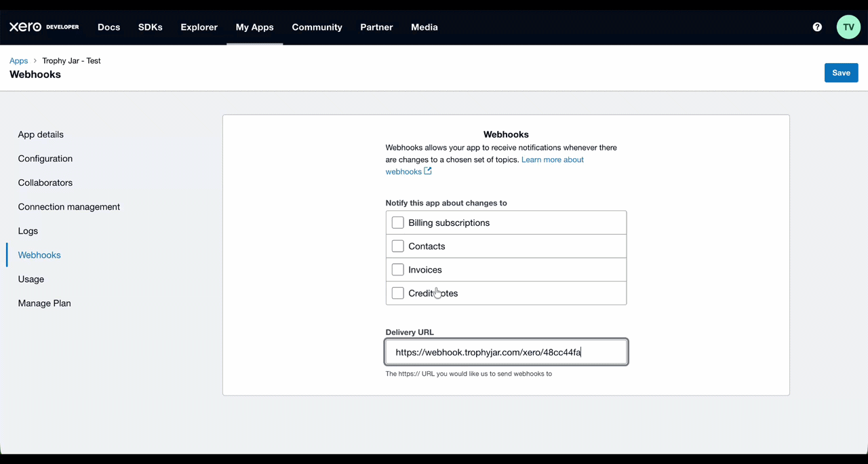Click the https:// URL helper text
The height and width of the screenshot is (464, 868).
469,374
